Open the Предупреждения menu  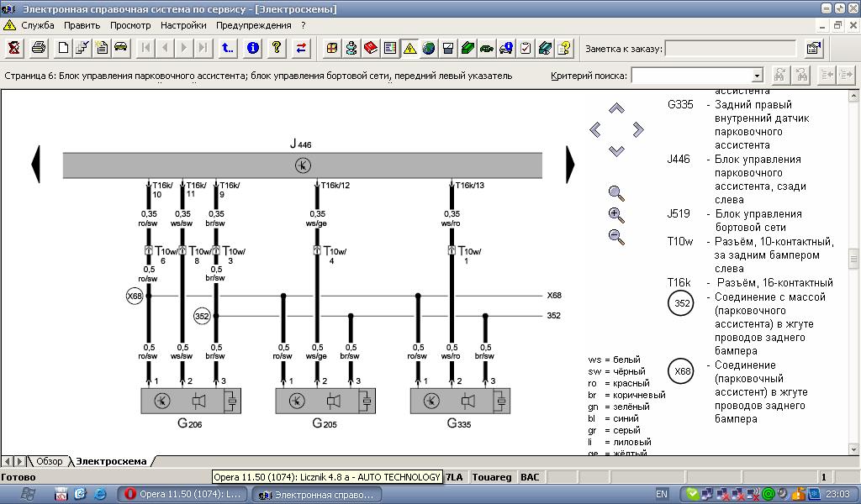pyautogui.click(x=254, y=25)
